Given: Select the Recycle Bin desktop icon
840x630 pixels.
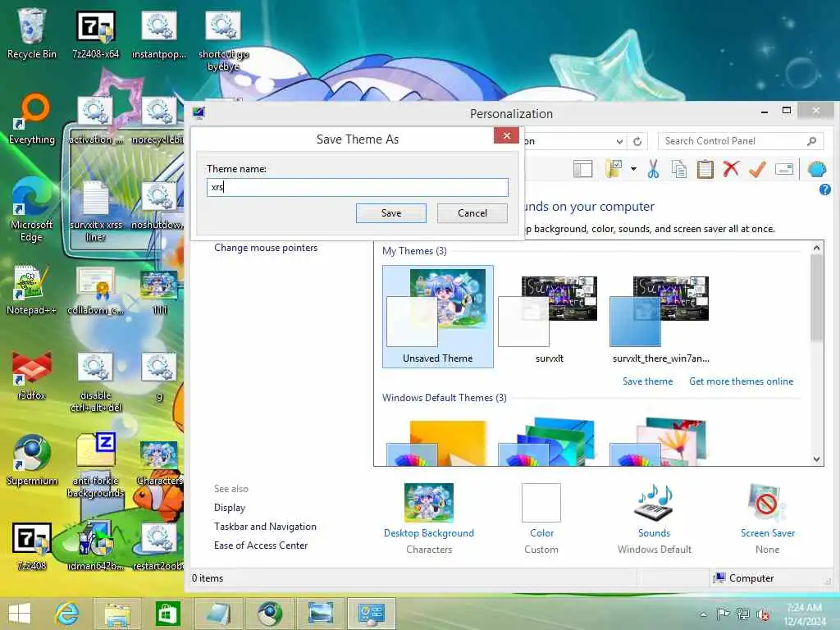Looking at the screenshot, I should [x=32, y=33].
